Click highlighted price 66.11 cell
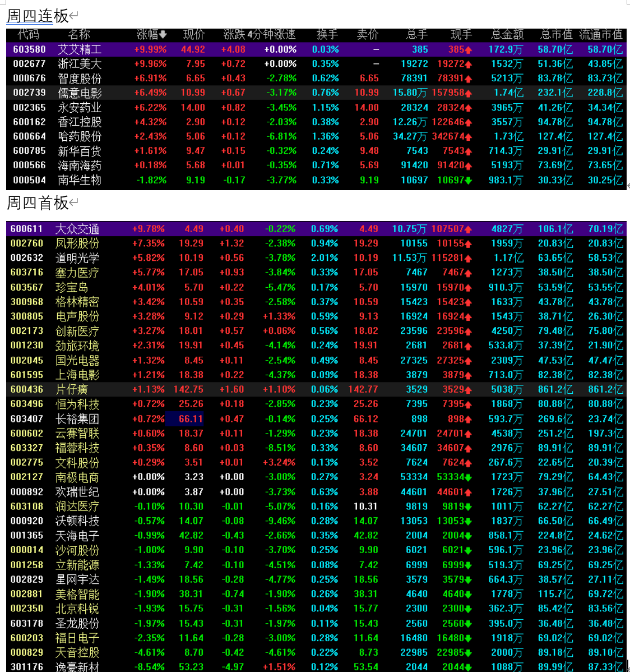Image resolution: width=630 pixels, height=672 pixels. point(184,418)
